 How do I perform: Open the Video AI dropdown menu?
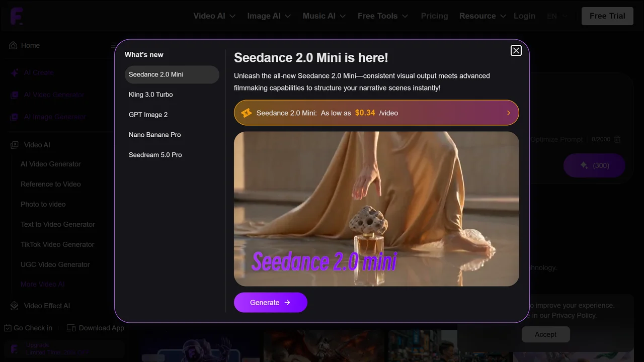214,16
